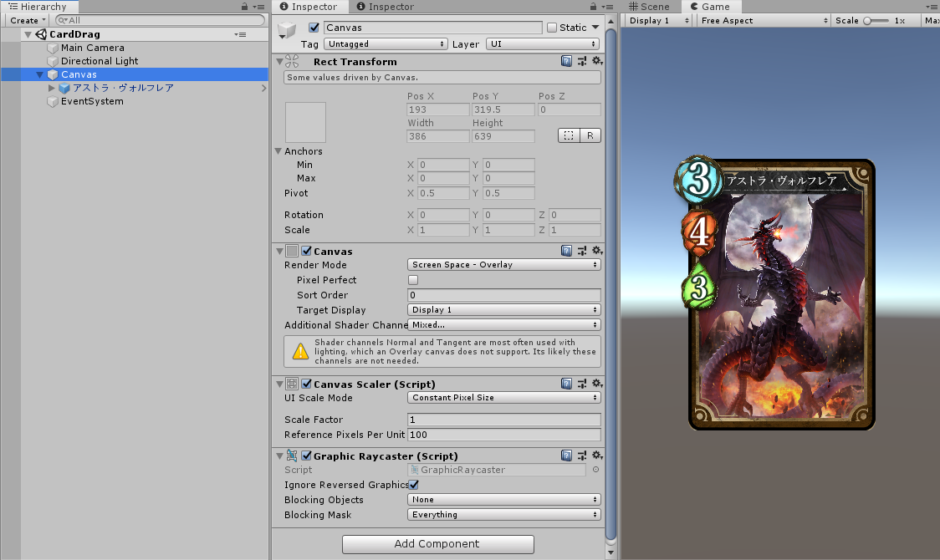
Task: Switch to the Hierarchy tab
Action: pos(38,7)
